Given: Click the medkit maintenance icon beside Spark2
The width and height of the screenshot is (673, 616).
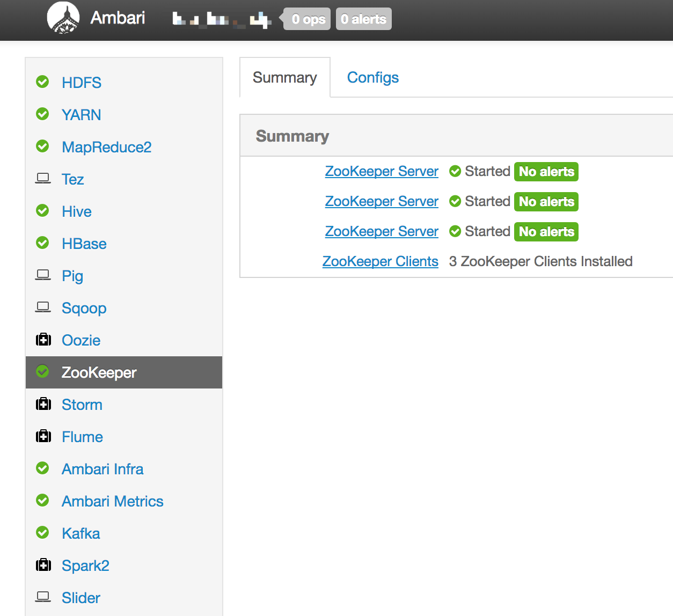Looking at the screenshot, I should [43, 564].
